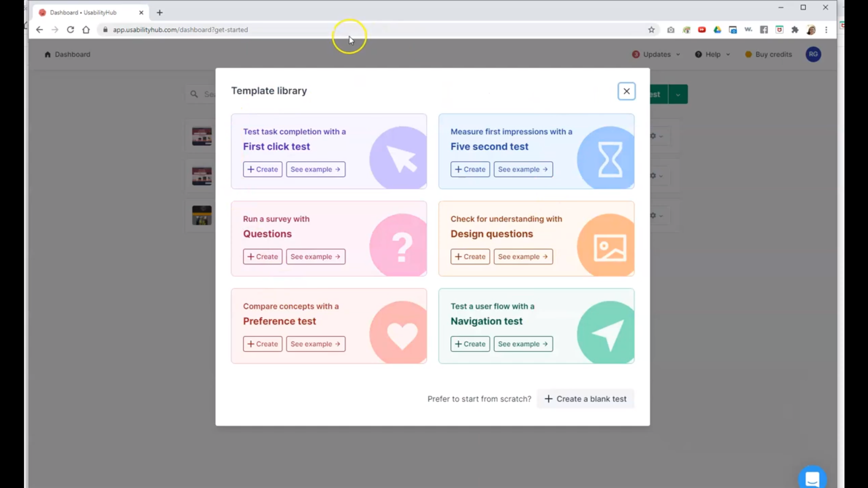Image resolution: width=868 pixels, height=488 pixels.
Task: Expand the Help dropdown menu
Action: [x=712, y=54]
